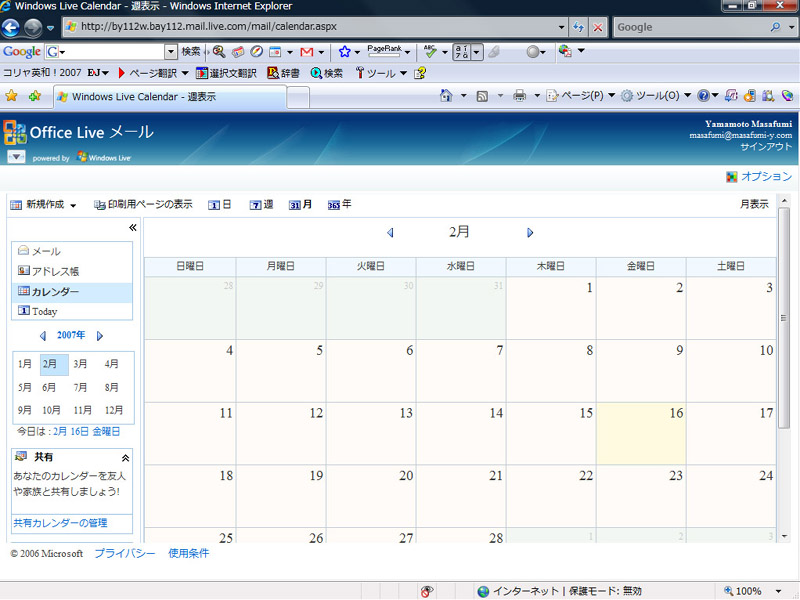Collapse the left navigation pane with « icon
The width and height of the screenshot is (800, 600).
coord(133,228)
